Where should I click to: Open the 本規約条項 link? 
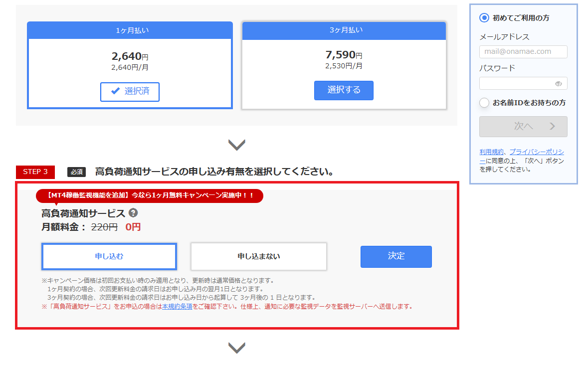(x=177, y=307)
